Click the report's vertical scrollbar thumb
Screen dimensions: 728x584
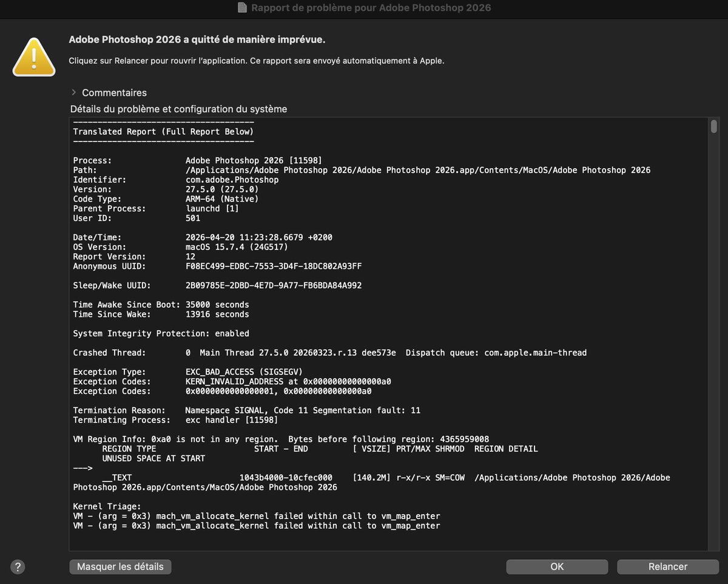point(713,126)
